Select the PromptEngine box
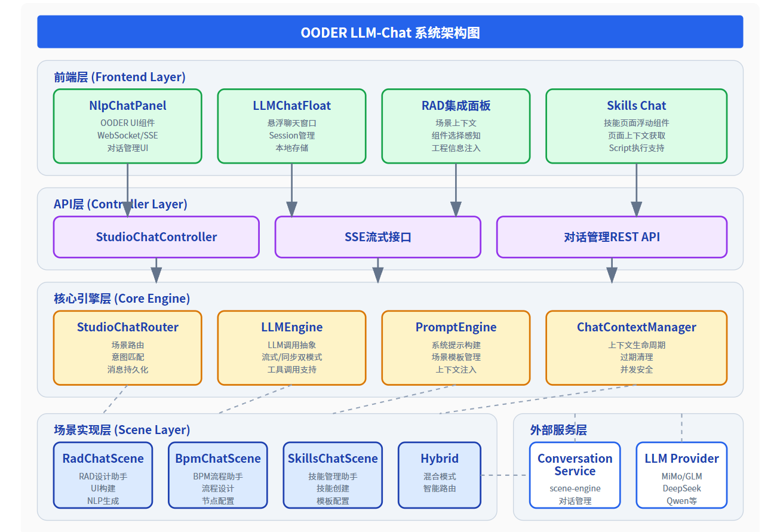 [456, 348]
